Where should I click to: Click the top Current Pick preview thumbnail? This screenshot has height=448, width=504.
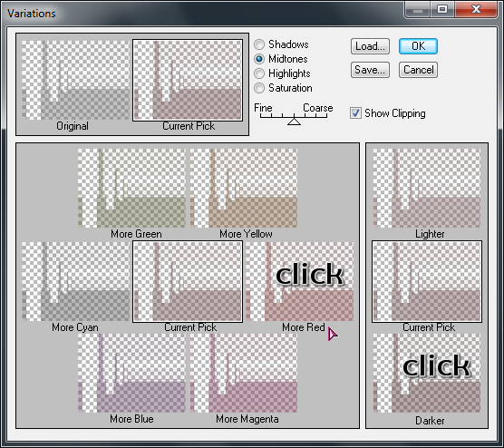click(188, 80)
